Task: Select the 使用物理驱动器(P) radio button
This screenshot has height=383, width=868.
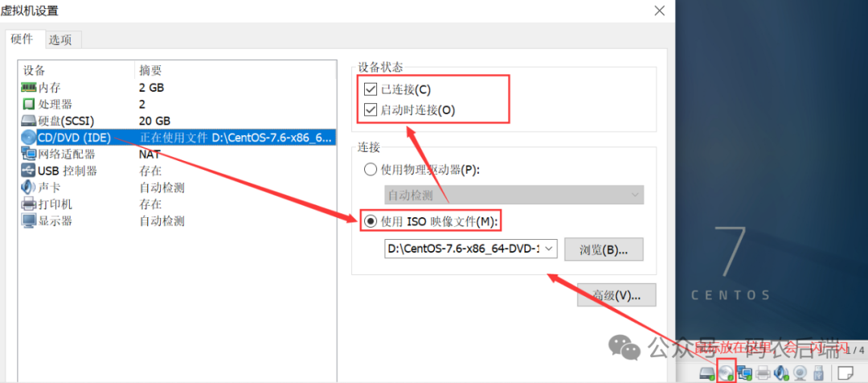Action: (371, 170)
